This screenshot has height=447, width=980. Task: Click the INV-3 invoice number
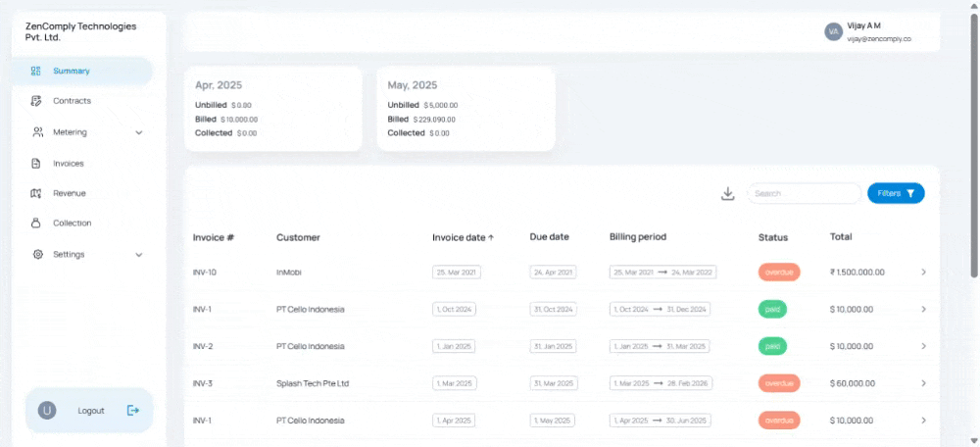[x=203, y=383]
